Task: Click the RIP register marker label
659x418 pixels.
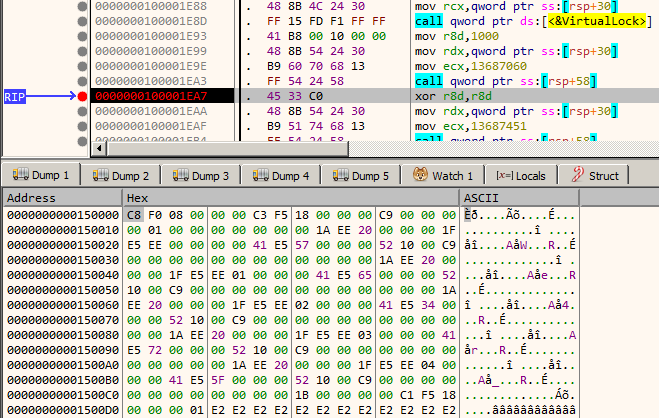Action: click(x=15, y=97)
